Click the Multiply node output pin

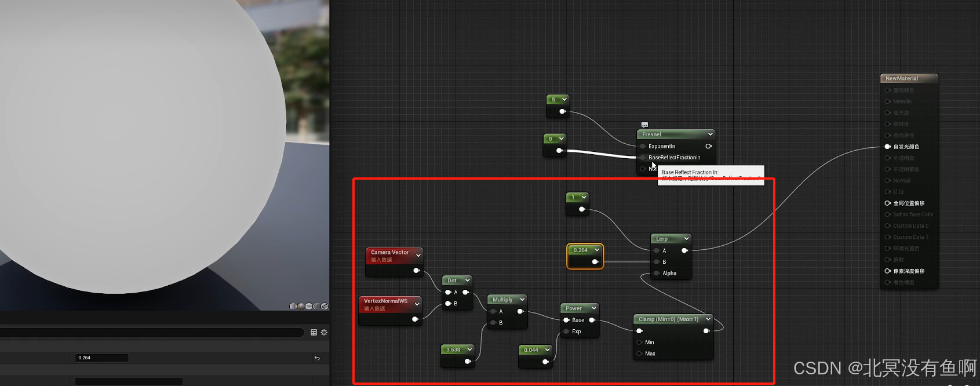520,311
